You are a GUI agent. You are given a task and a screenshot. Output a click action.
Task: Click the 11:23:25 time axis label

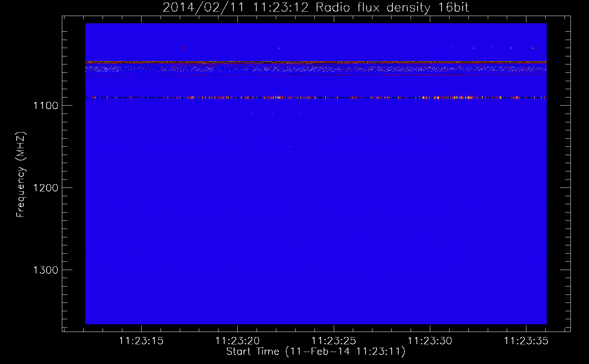coord(333,341)
